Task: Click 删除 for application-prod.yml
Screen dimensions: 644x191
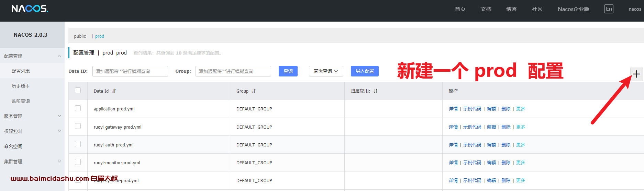Action: [506, 109]
